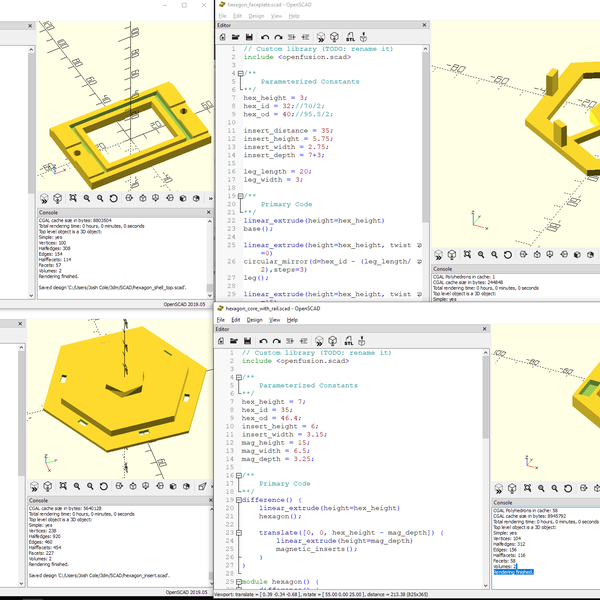Viewport: 600px width, 600px height.
Task: Collapse comment fold at line 4 in hexagon_core_with_rail
Action: point(239,377)
